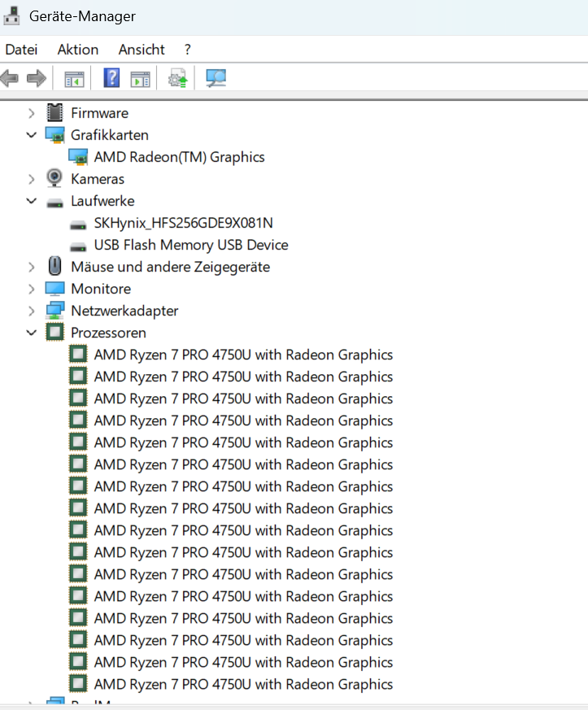The image size is (588, 710).
Task: Click the Netzwerkadapter network icon
Action: click(54, 310)
